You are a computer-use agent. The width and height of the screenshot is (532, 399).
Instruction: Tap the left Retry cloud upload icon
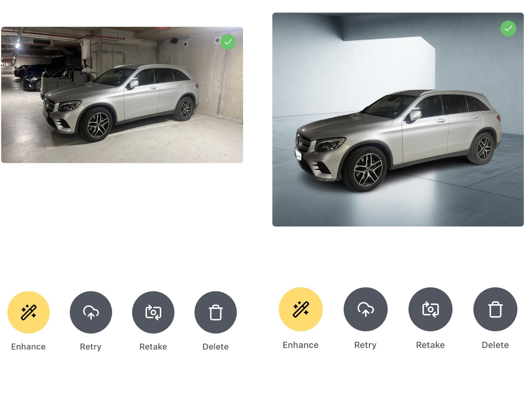coord(91,312)
